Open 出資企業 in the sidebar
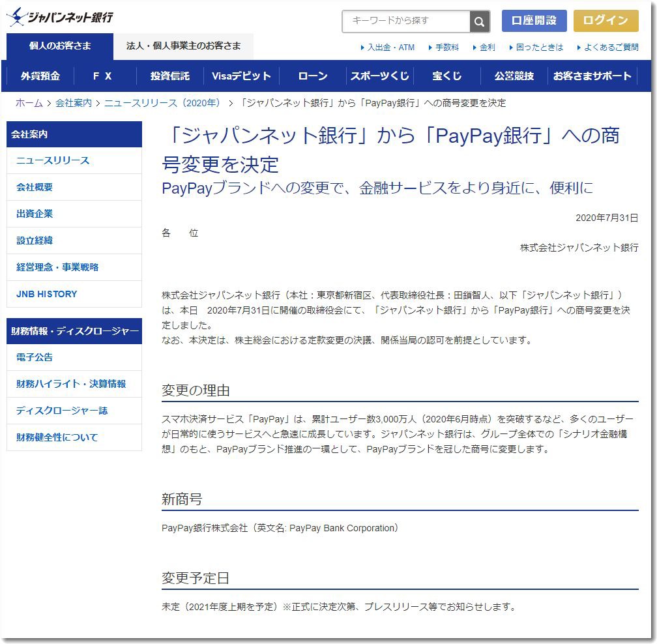 click(74, 214)
